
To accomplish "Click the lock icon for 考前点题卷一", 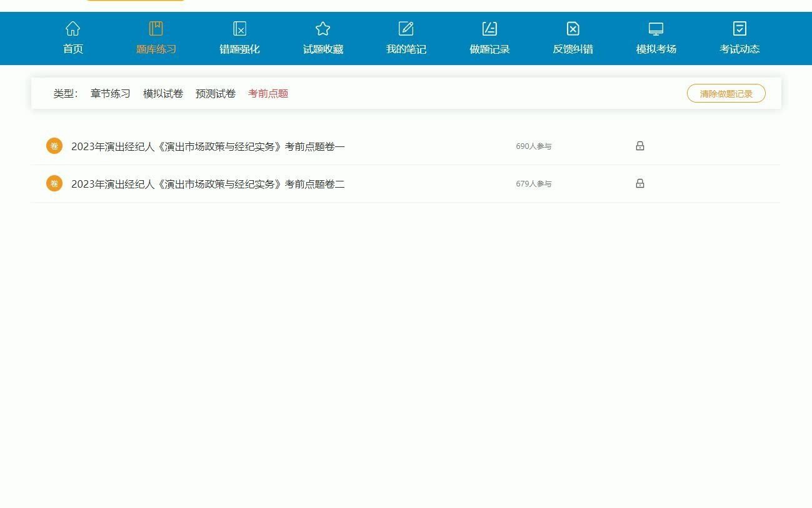I will pos(640,146).
